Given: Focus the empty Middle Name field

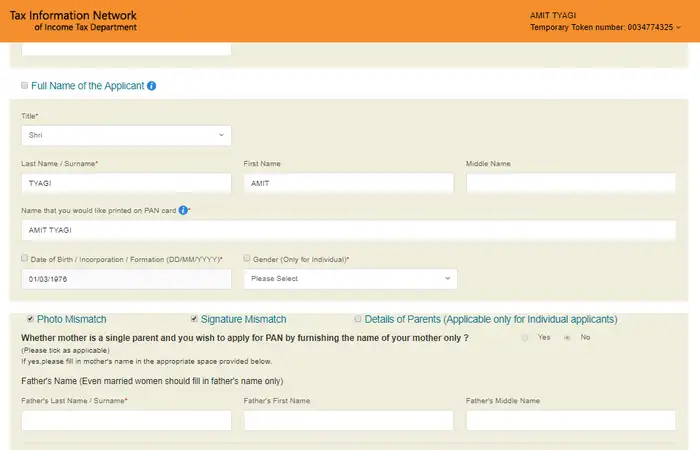Looking at the screenshot, I should 570,183.
